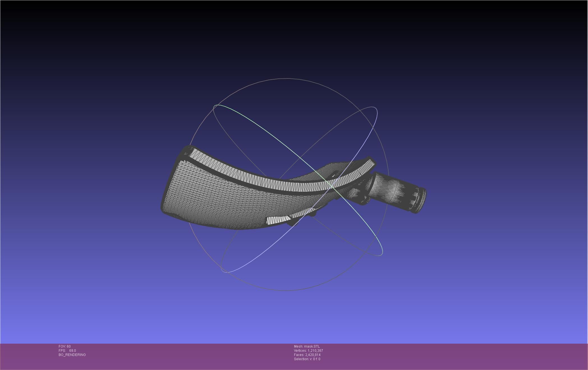588x370 pixels.
Task: Click the FPS 69.0 indicator
Action: (67, 351)
